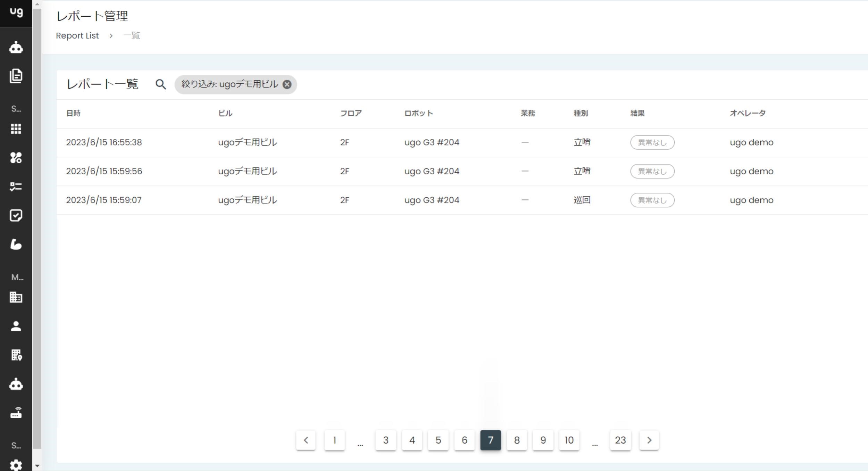The image size is (868, 471).
Task: Click the 異常なし pill on the 巡回 row
Action: [x=652, y=200]
